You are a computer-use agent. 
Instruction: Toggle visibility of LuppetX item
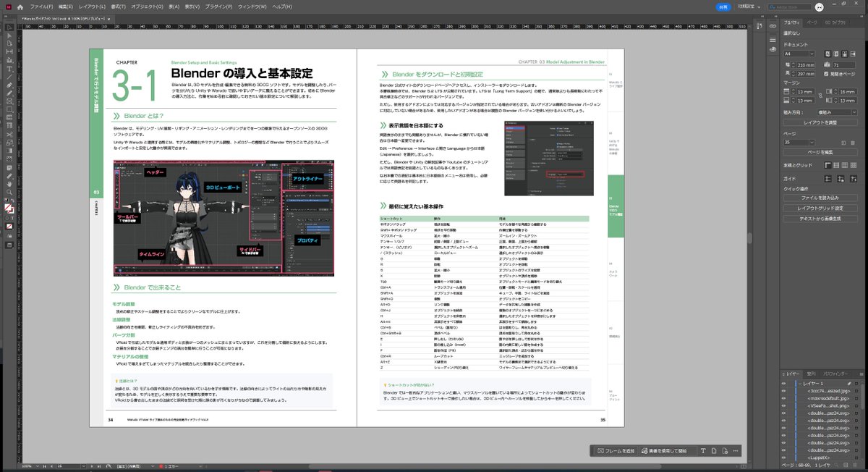pyautogui.click(x=783, y=458)
